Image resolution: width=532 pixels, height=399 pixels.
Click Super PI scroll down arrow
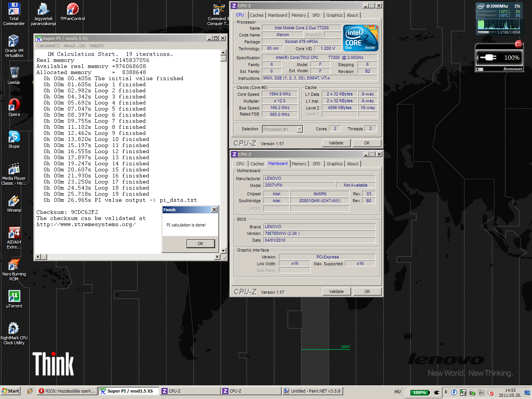(x=223, y=251)
